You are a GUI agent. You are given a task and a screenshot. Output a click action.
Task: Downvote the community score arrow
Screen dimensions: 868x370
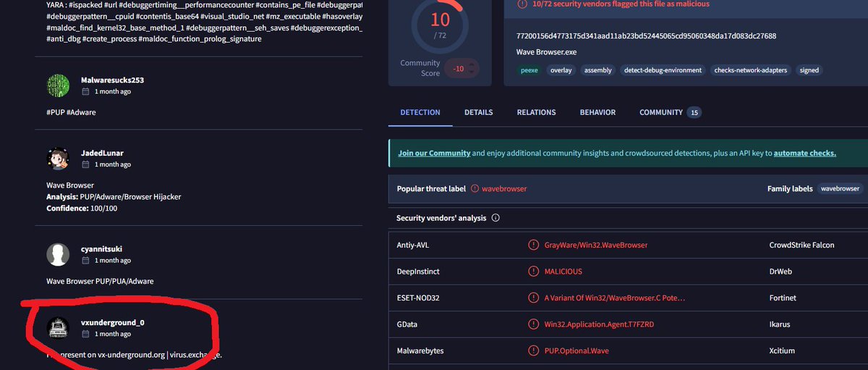tap(472, 72)
